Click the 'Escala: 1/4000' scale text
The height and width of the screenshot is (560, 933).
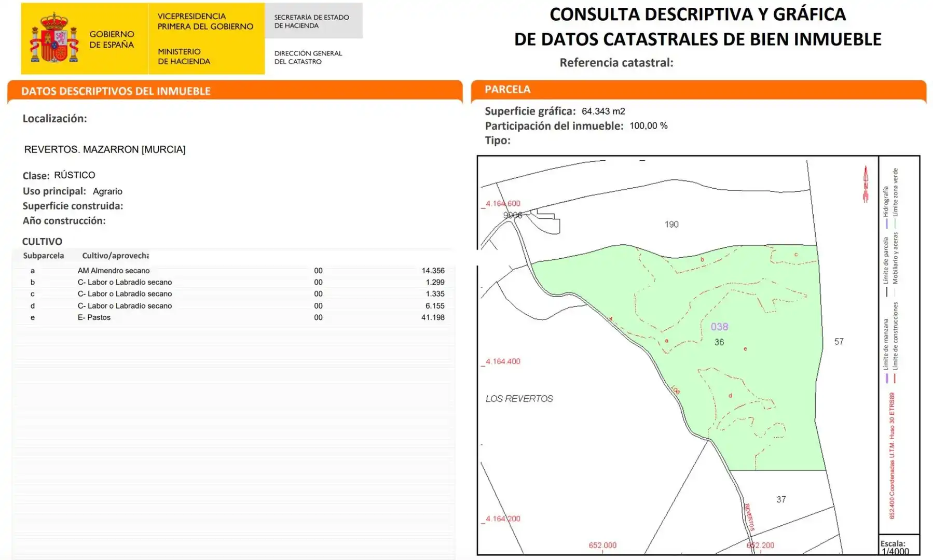click(x=895, y=548)
